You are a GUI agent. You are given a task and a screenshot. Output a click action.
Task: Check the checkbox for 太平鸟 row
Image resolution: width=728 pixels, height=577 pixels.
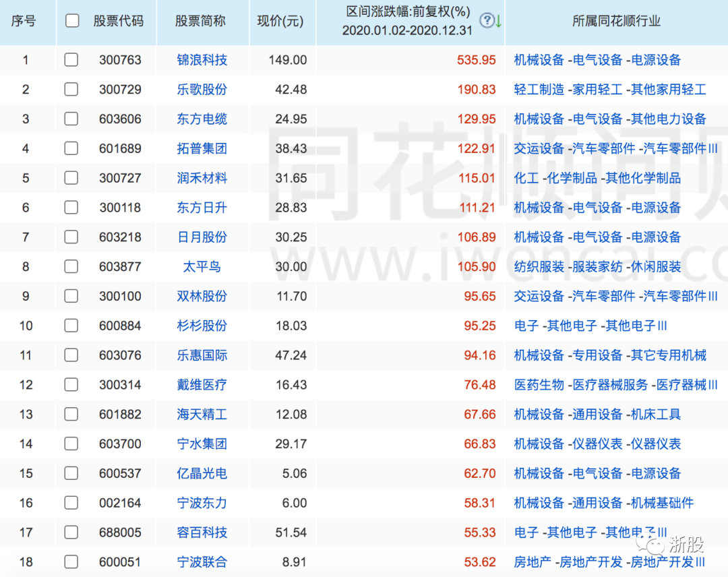pos(71,266)
